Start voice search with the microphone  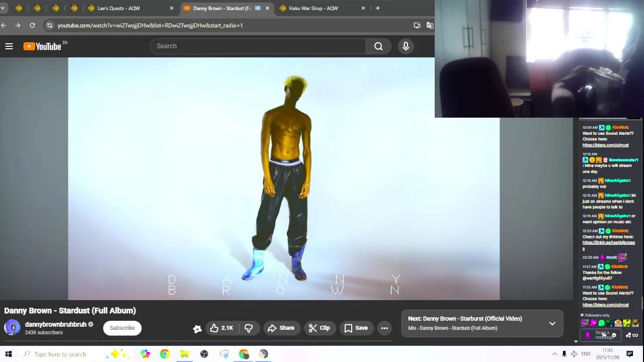point(406,46)
